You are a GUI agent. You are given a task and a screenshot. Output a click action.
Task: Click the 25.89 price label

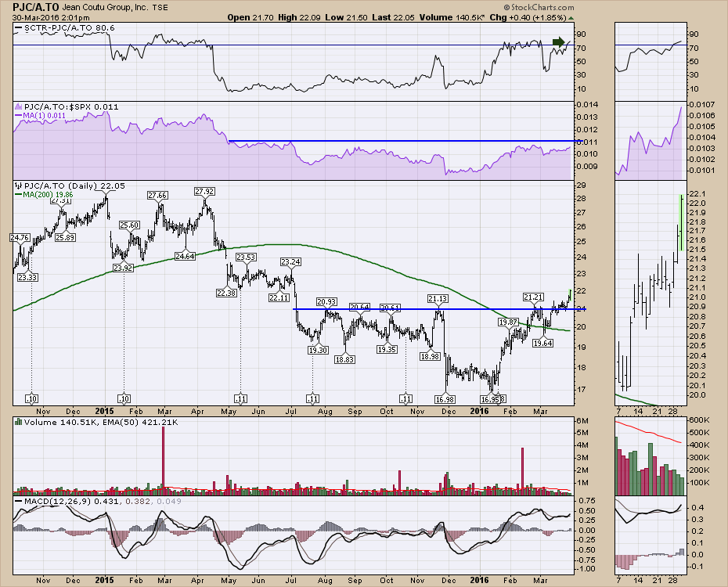(x=65, y=237)
